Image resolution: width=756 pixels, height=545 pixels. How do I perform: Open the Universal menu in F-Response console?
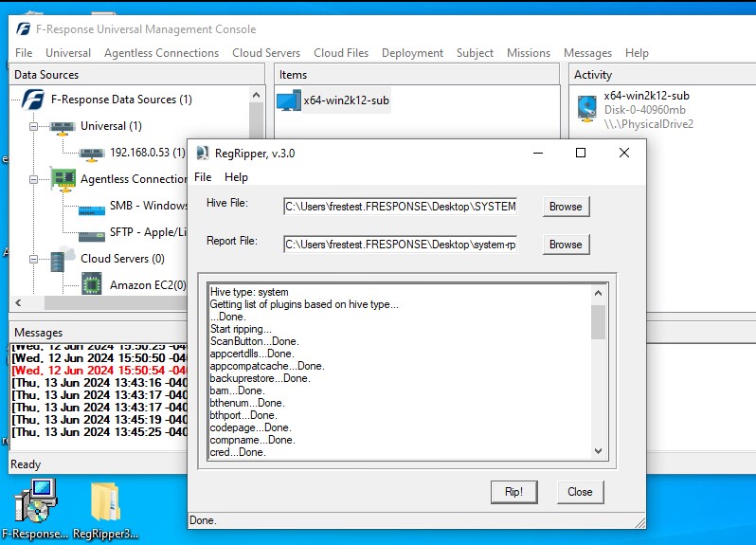pos(68,52)
